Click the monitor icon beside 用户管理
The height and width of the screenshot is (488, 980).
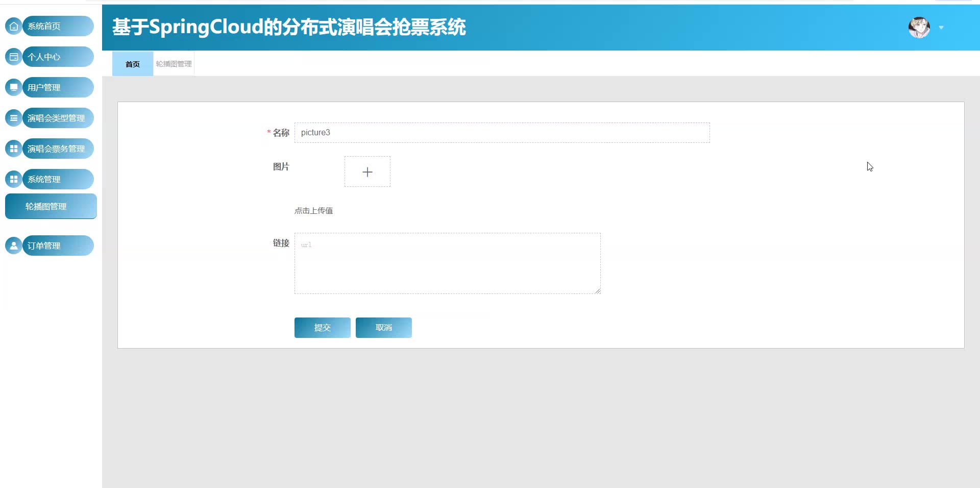coord(14,87)
